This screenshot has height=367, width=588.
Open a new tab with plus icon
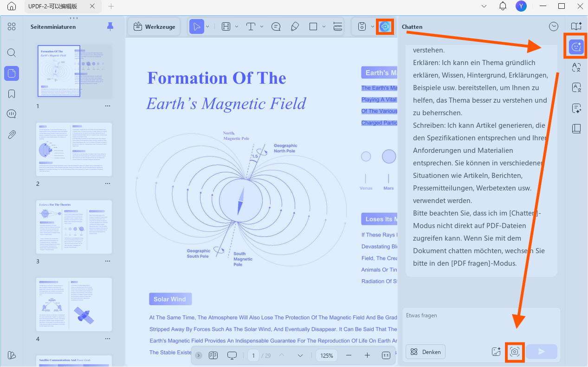click(111, 7)
